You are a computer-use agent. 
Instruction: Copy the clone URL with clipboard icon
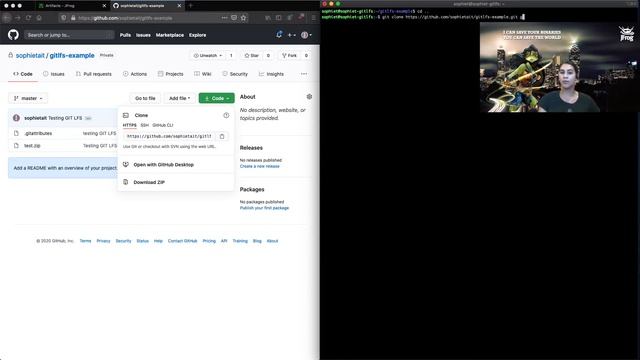click(x=222, y=136)
